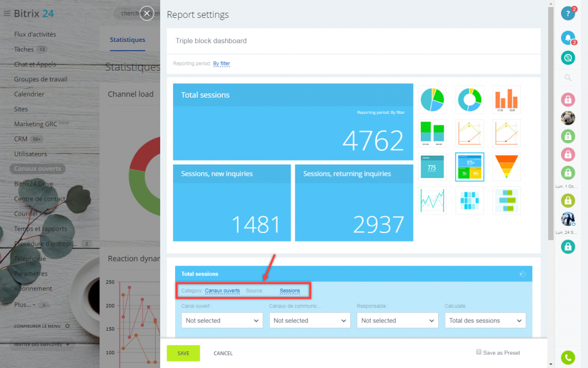This screenshot has height=368, width=588.
Task: Tick the Save as Preset checkbox
Action: point(478,352)
